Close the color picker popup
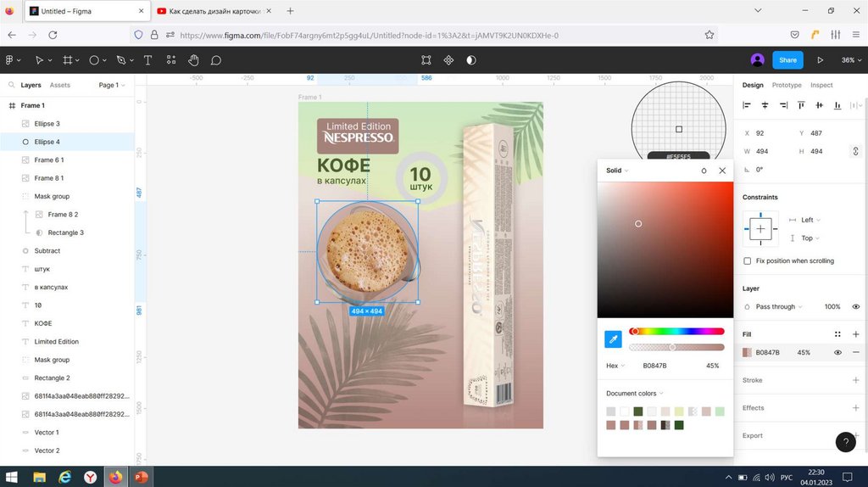 722,171
